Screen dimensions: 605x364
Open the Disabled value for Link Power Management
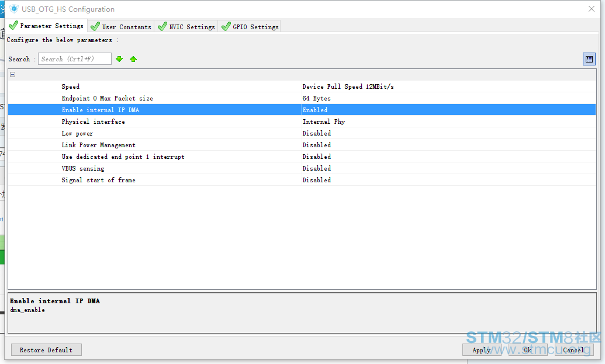pos(448,144)
